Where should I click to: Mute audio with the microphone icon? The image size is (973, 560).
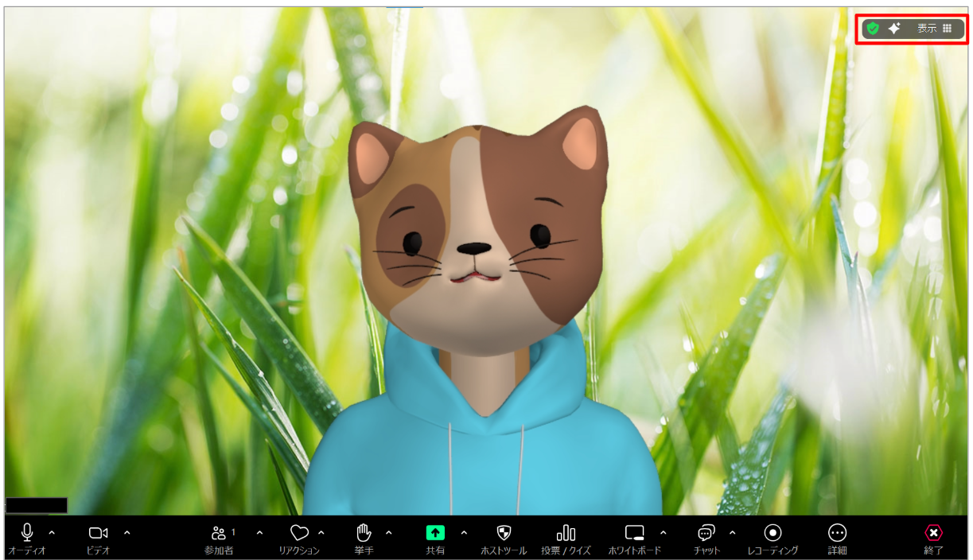click(x=27, y=533)
